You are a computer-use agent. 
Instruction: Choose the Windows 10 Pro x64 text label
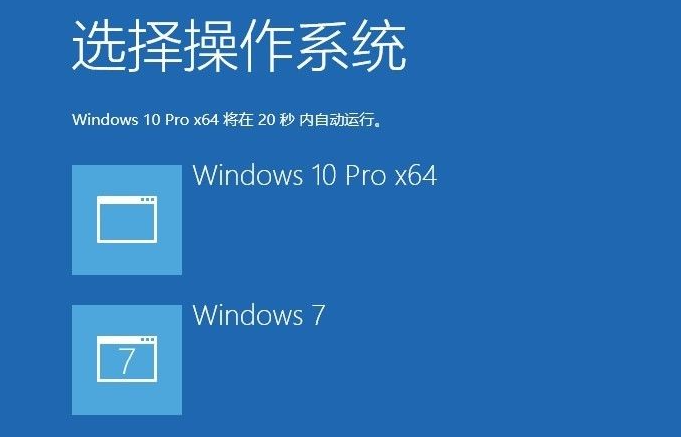314,175
